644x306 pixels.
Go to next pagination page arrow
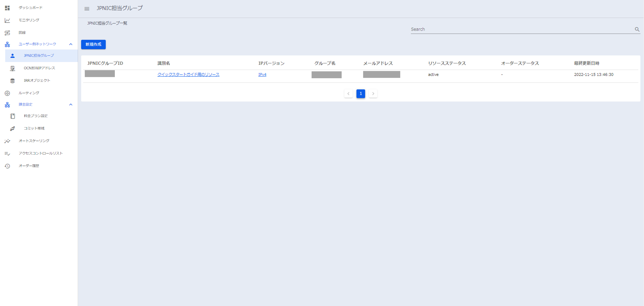(373, 93)
